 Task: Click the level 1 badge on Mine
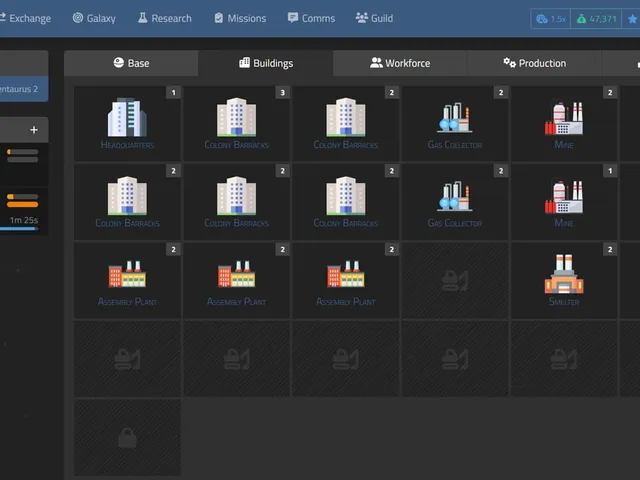(x=610, y=171)
